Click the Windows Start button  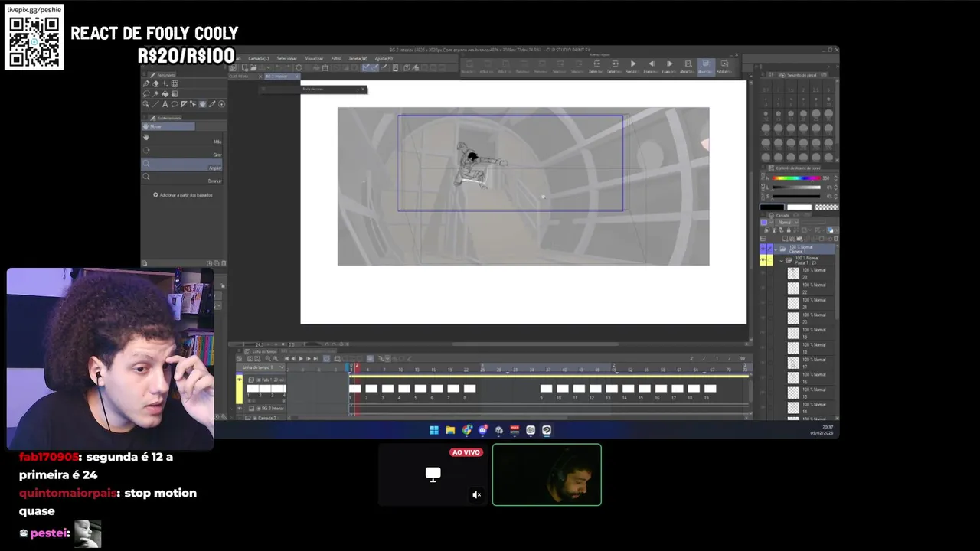click(434, 430)
